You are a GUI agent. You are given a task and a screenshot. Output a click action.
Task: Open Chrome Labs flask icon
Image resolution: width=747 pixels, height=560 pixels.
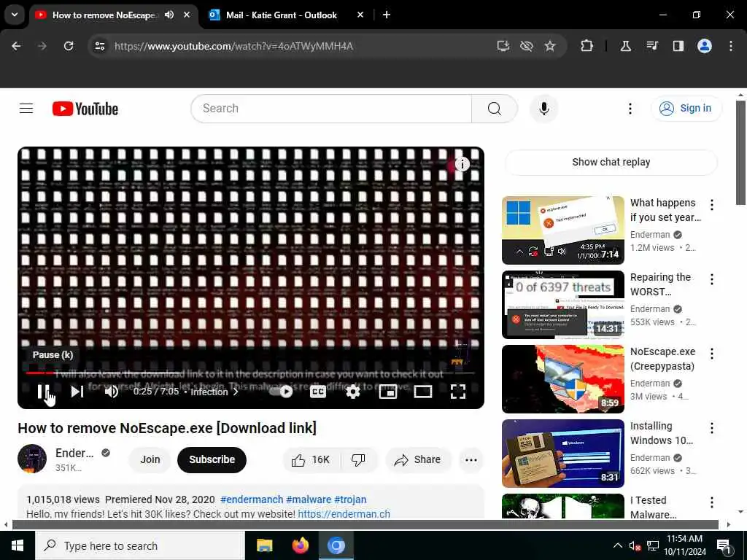(625, 46)
